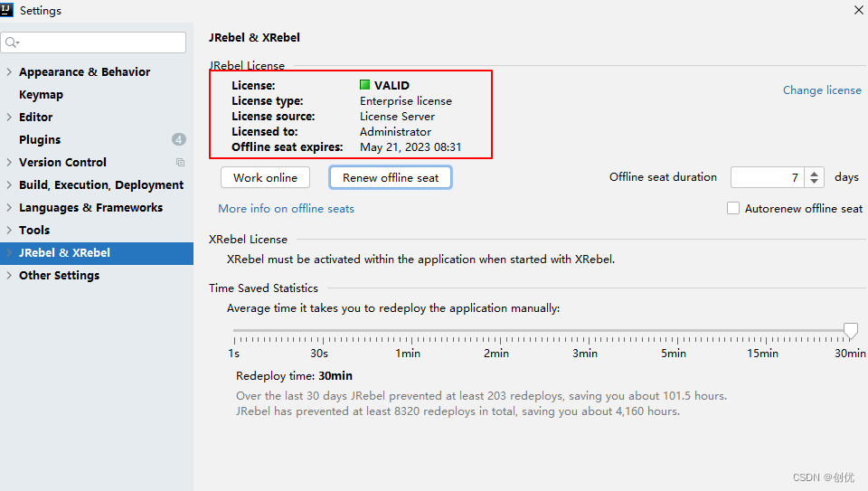Click the 'Enterprise license' type value
The height and width of the screenshot is (491, 868).
pyautogui.click(x=406, y=100)
